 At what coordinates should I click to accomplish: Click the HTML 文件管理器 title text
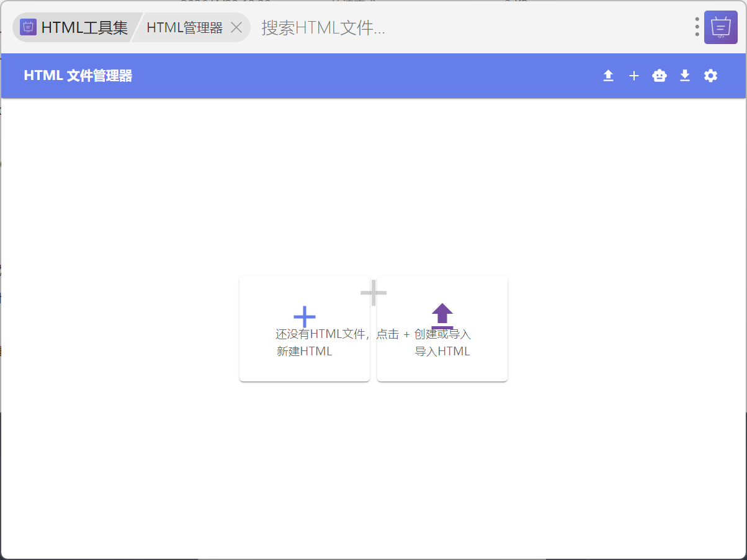78,76
